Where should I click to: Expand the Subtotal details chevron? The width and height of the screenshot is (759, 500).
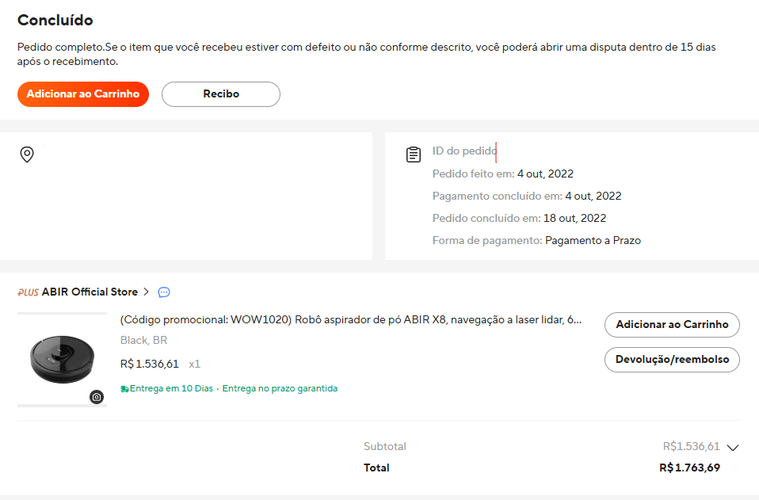[x=733, y=448]
